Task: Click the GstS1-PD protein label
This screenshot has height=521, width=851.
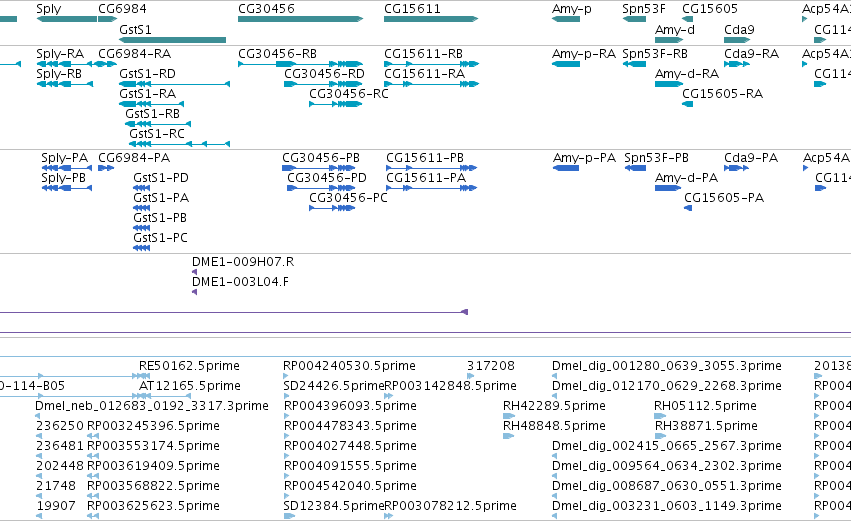Action: (161, 178)
